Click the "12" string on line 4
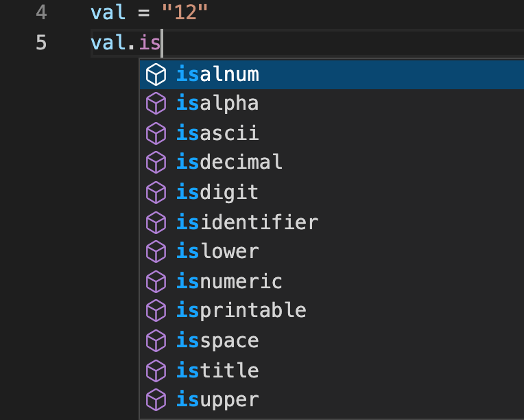524x420 pixels. [184, 12]
